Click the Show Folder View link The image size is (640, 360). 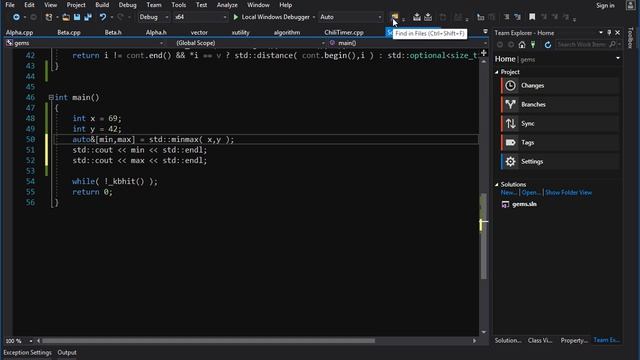click(x=568, y=193)
